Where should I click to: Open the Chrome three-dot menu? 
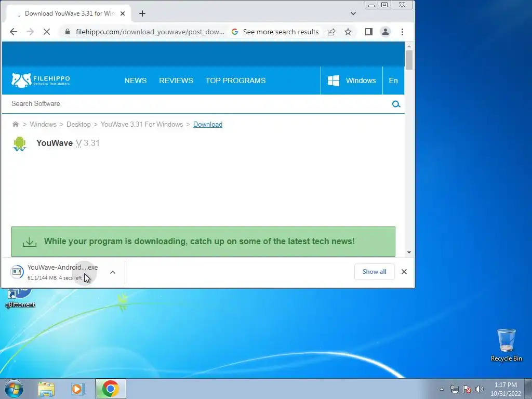[x=403, y=32]
